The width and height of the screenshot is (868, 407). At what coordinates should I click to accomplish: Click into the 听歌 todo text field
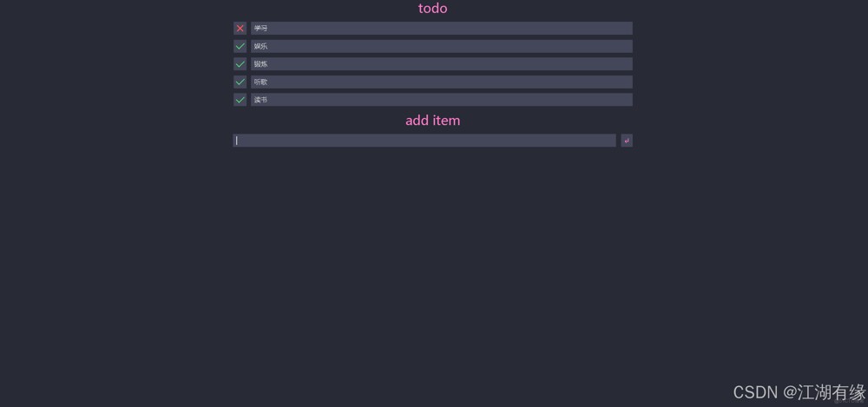point(442,82)
